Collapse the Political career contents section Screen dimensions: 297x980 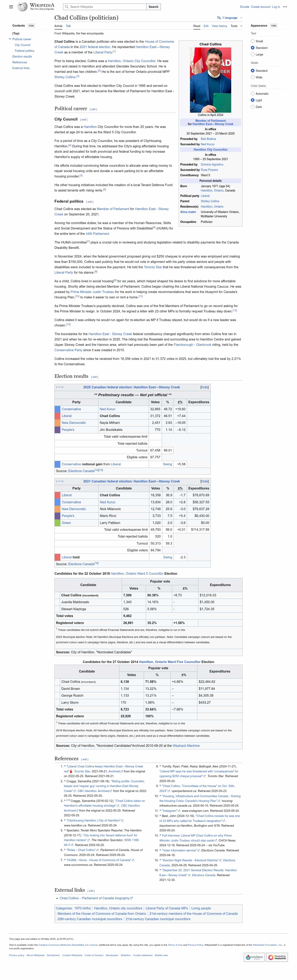pos(10,39)
